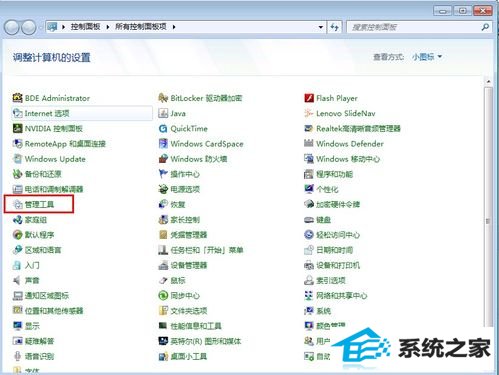This screenshot has width=499, height=375.
Task: Open 疑难解答 item
Action: [x=33, y=341]
